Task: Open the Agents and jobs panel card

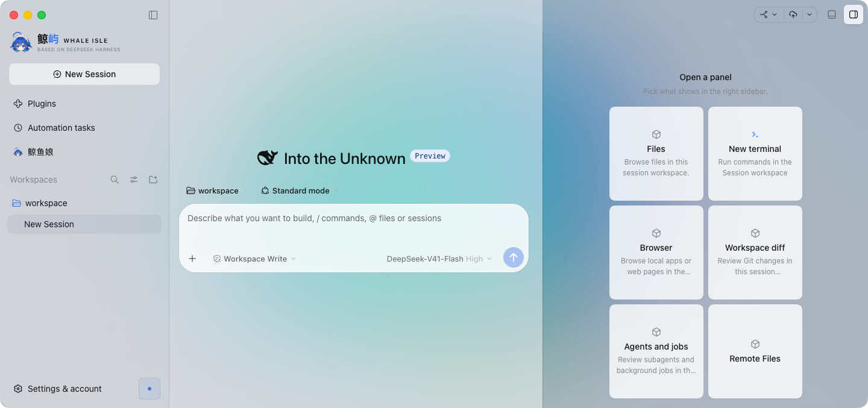Action: [656, 351]
